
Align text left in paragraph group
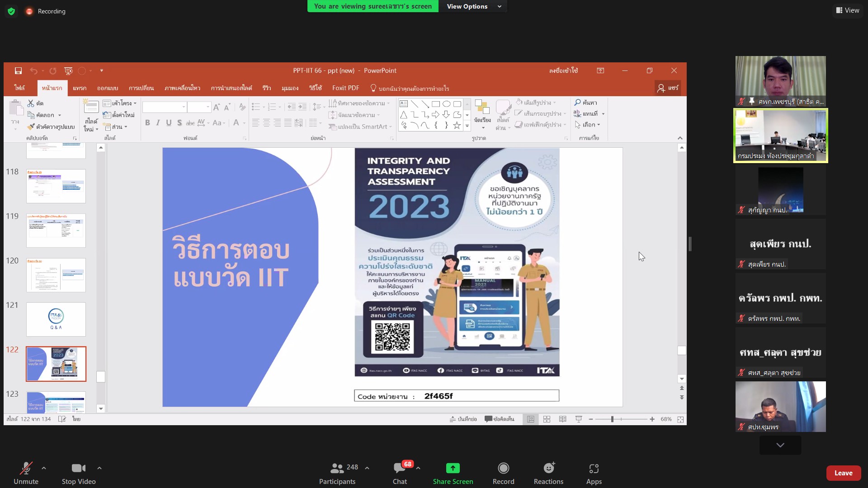[x=256, y=122]
